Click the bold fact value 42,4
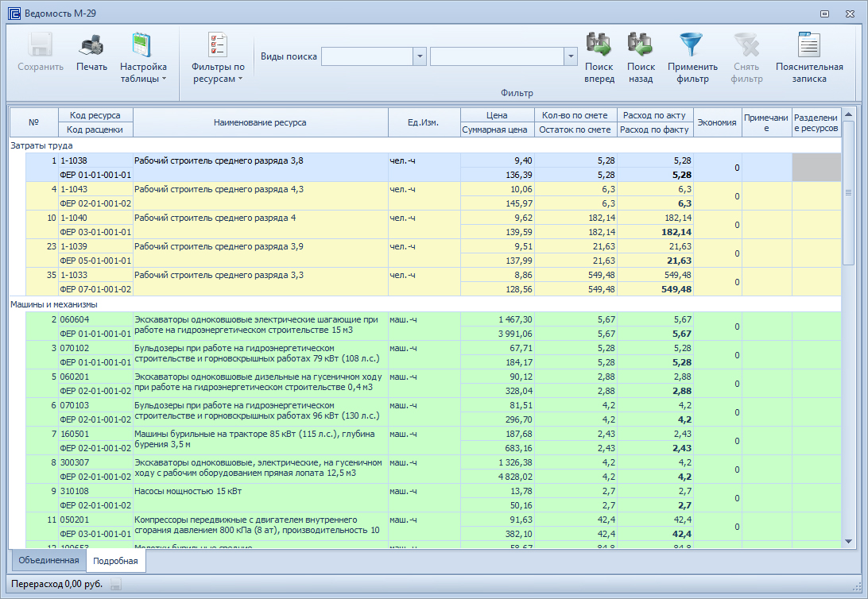The height and width of the screenshot is (599, 868). tap(682, 535)
